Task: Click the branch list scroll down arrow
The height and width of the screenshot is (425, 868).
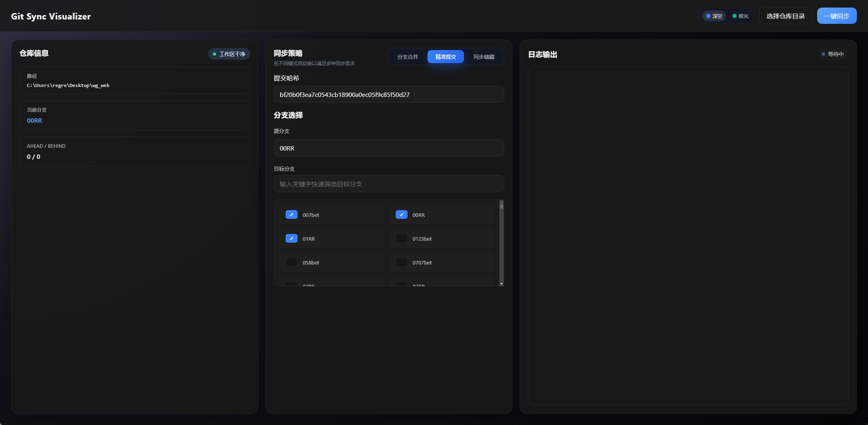Action: click(501, 284)
